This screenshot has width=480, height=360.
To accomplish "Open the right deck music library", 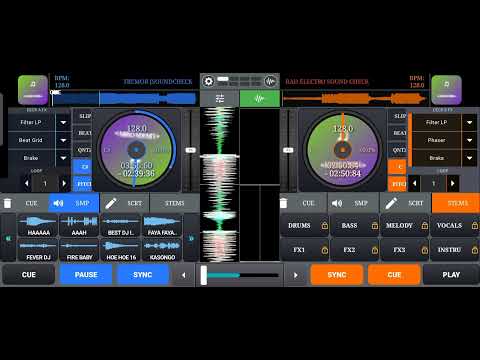I will [447, 90].
